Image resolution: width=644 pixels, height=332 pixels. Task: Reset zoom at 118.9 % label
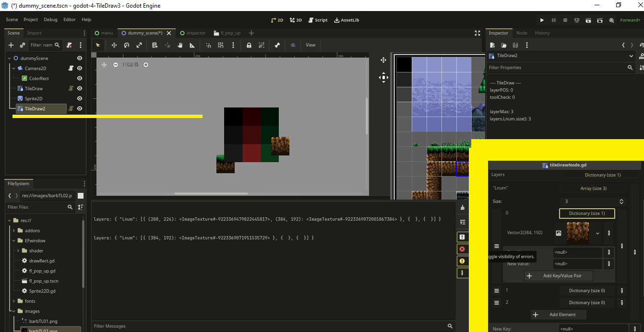(131, 65)
